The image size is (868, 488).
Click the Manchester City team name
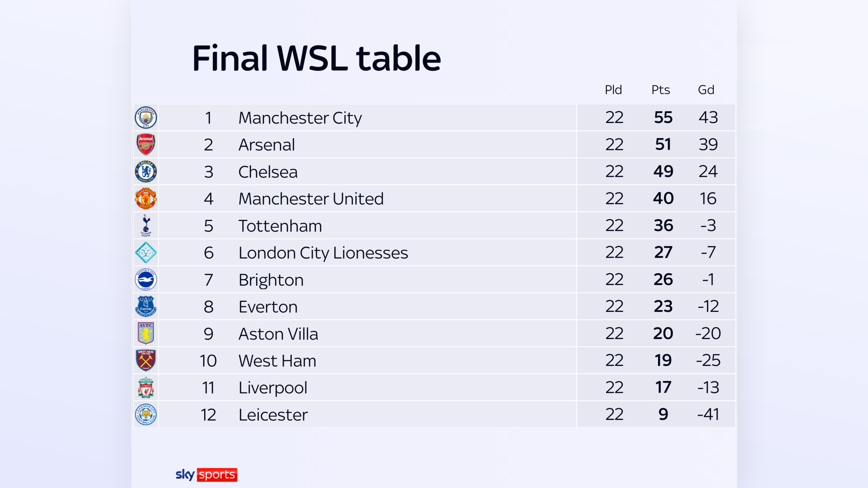(300, 118)
